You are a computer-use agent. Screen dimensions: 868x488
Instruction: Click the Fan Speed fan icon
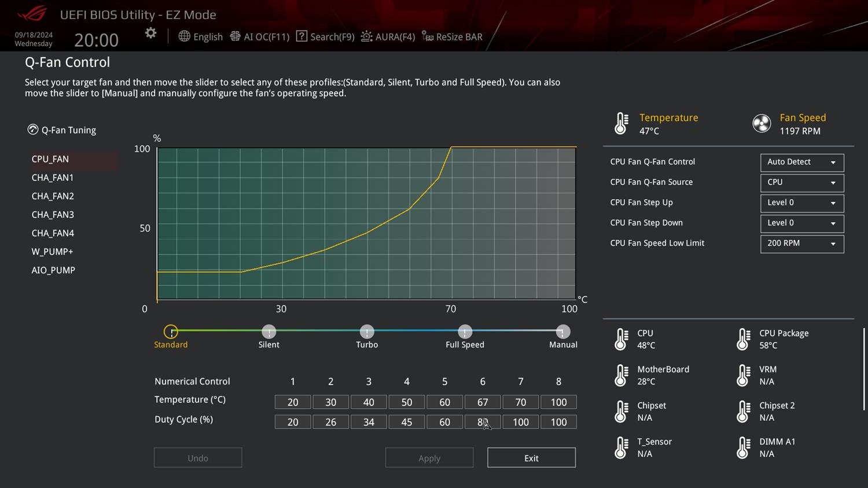[x=762, y=123]
